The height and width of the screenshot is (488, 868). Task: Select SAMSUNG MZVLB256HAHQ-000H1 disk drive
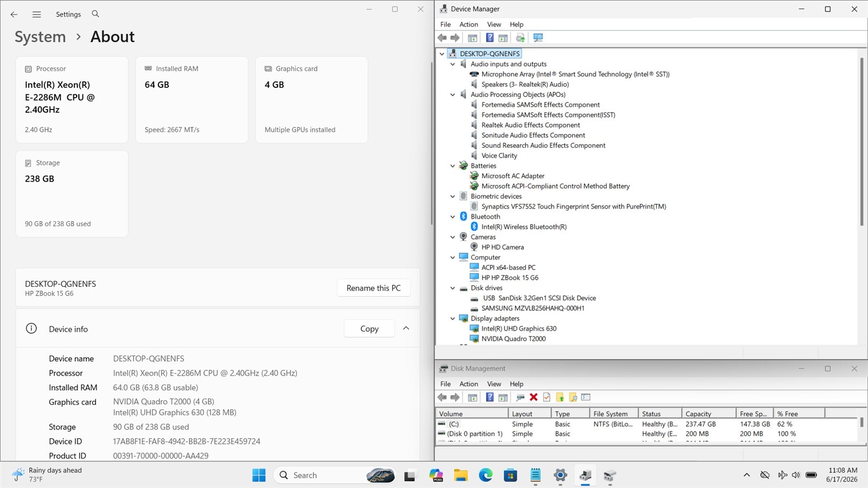[533, 308]
